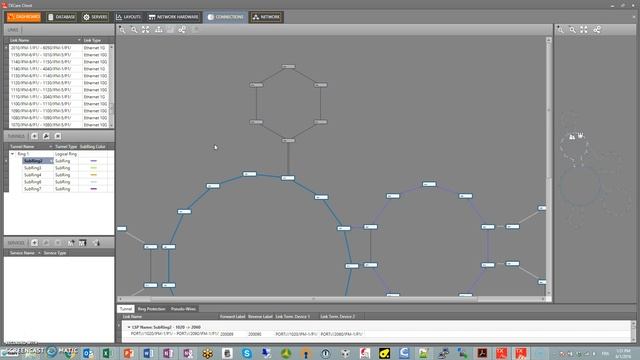The height and width of the screenshot is (360, 640).
Task: Select the Connections section
Action: tap(225, 17)
